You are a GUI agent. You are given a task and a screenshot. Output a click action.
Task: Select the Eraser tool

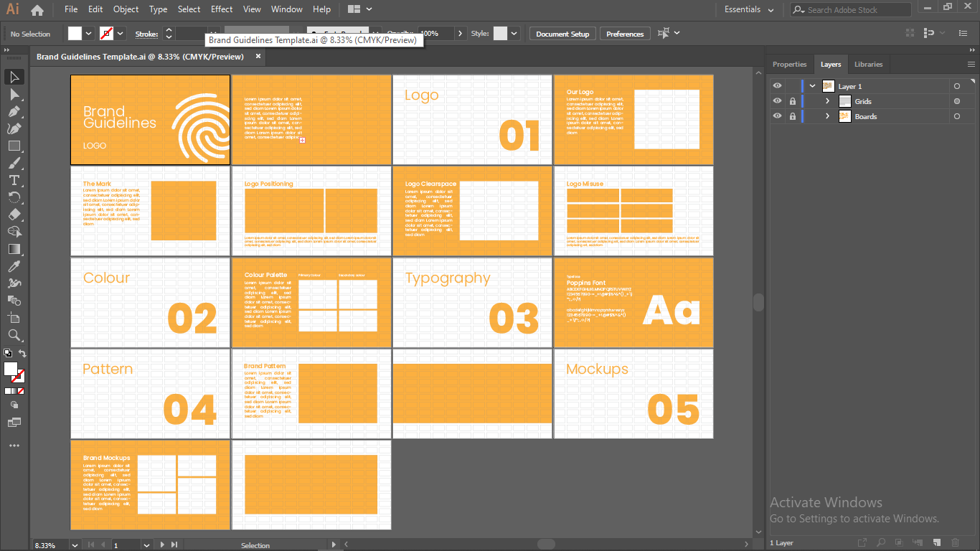coord(14,215)
